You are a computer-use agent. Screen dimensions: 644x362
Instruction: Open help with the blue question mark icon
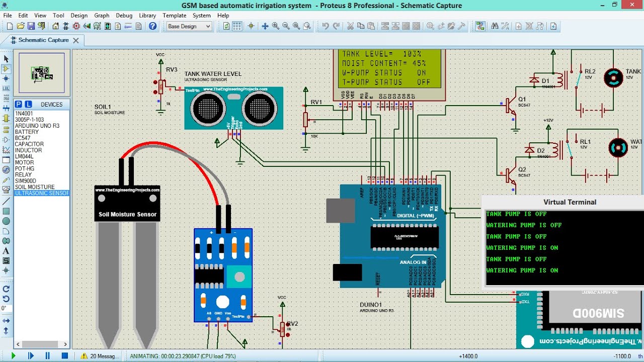pyautogui.click(x=152, y=26)
